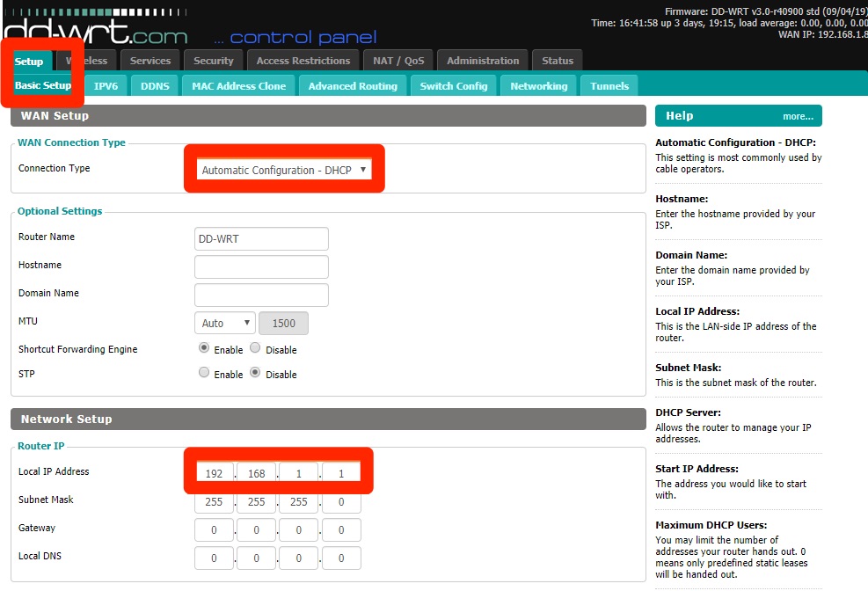
Task: Open the MTU Auto dropdown
Action: pyautogui.click(x=225, y=323)
